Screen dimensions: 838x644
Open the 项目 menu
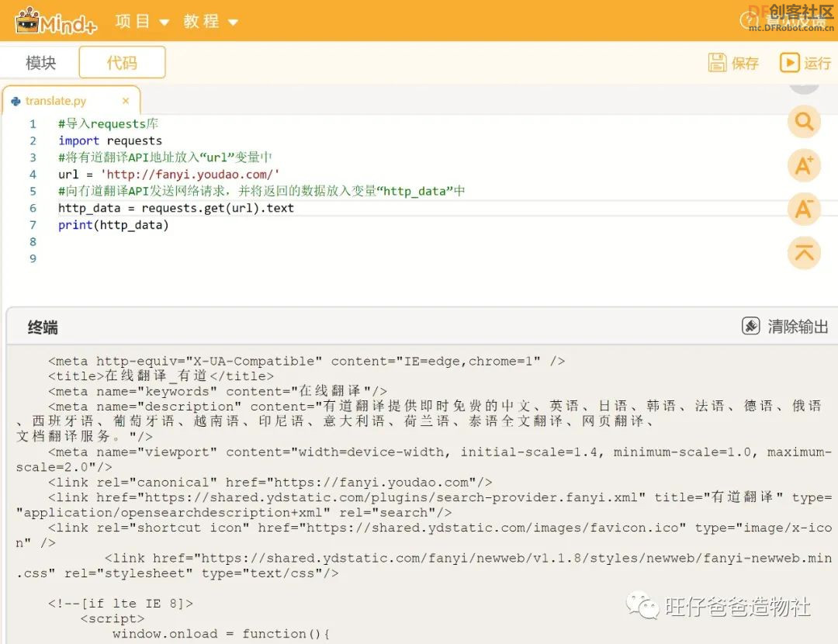133,22
